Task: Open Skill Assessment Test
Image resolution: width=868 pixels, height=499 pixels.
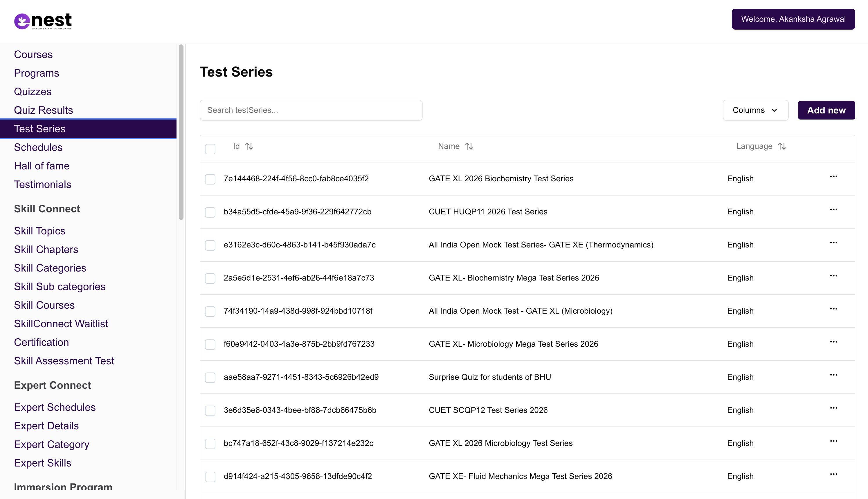Action: coord(64,361)
